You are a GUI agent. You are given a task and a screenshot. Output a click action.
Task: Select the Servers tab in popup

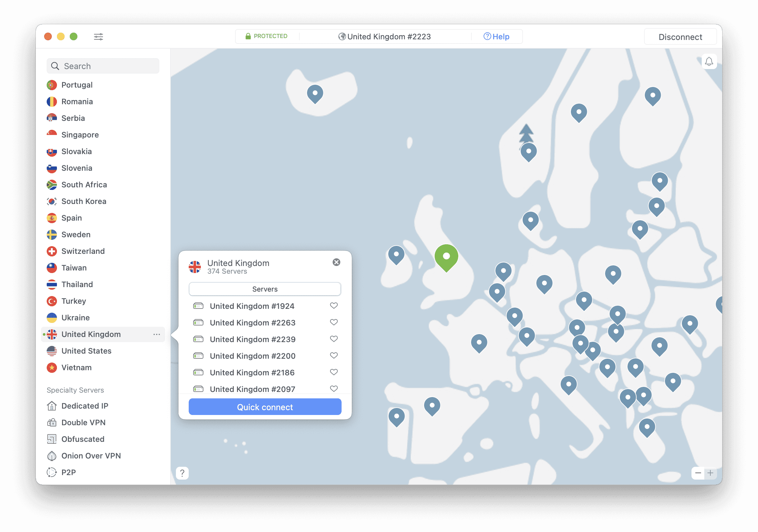tap(265, 289)
